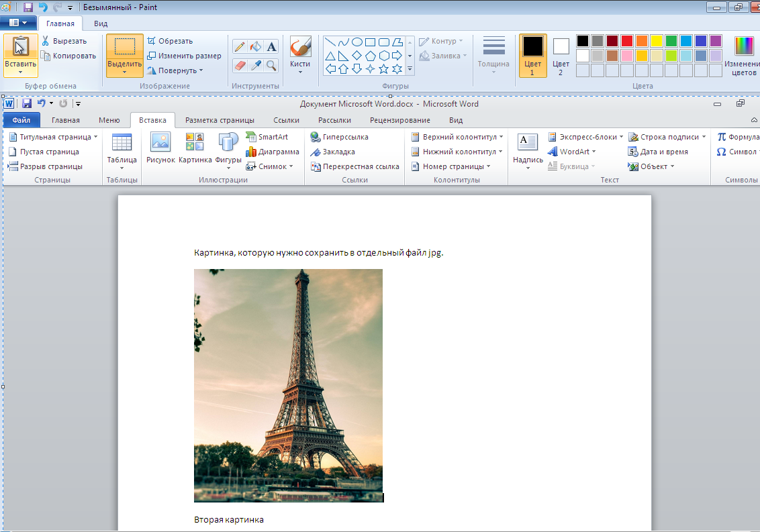The width and height of the screenshot is (760, 532).
Task: Open Word's Файл (File) tab
Action: pyautogui.click(x=21, y=120)
